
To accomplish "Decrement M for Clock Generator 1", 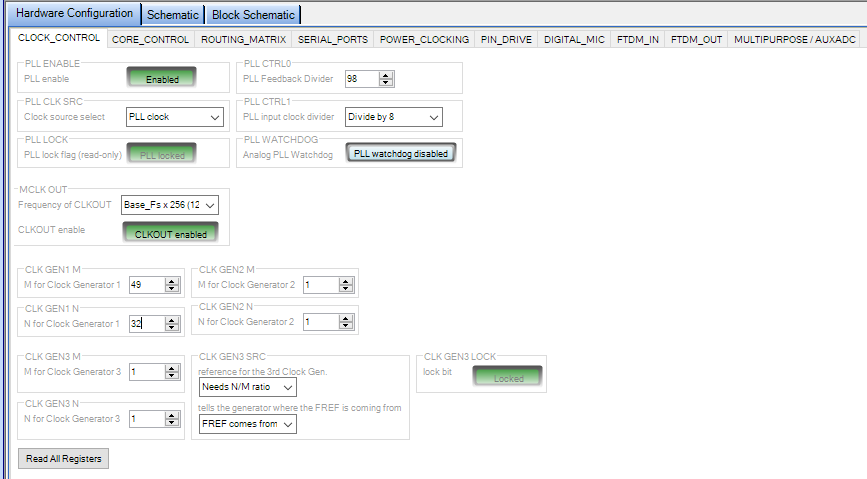I will click(x=172, y=288).
